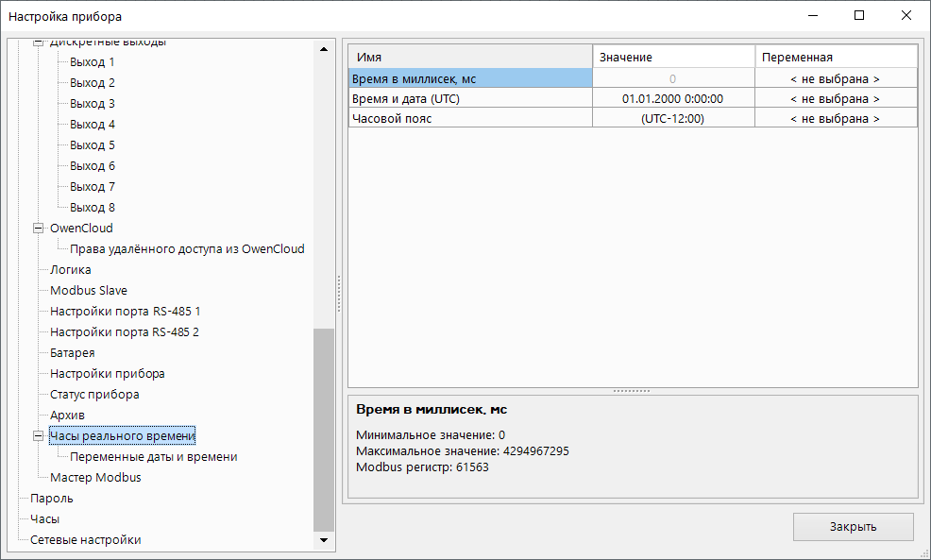Collapse the OwenCloud tree node

pyautogui.click(x=39, y=229)
